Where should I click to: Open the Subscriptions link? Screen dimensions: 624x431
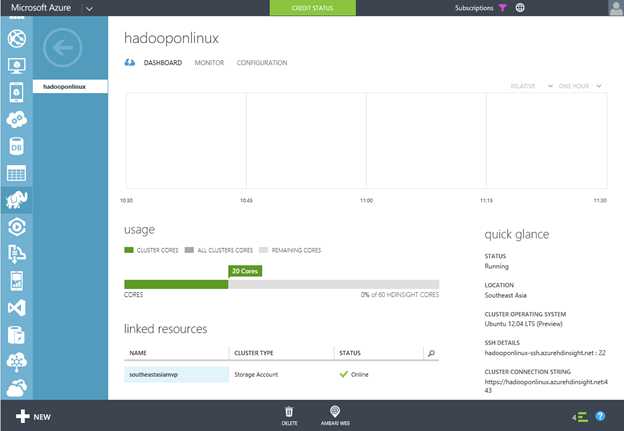[x=474, y=8]
